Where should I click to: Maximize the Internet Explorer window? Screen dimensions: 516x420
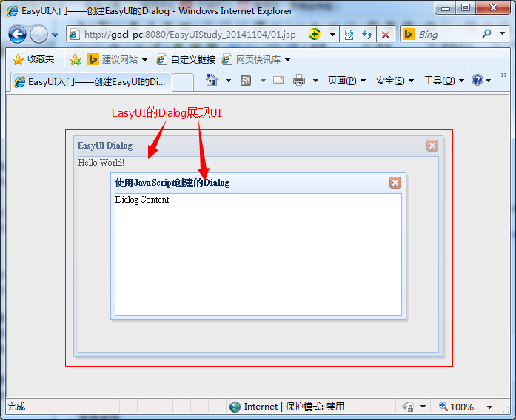(x=466, y=8)
